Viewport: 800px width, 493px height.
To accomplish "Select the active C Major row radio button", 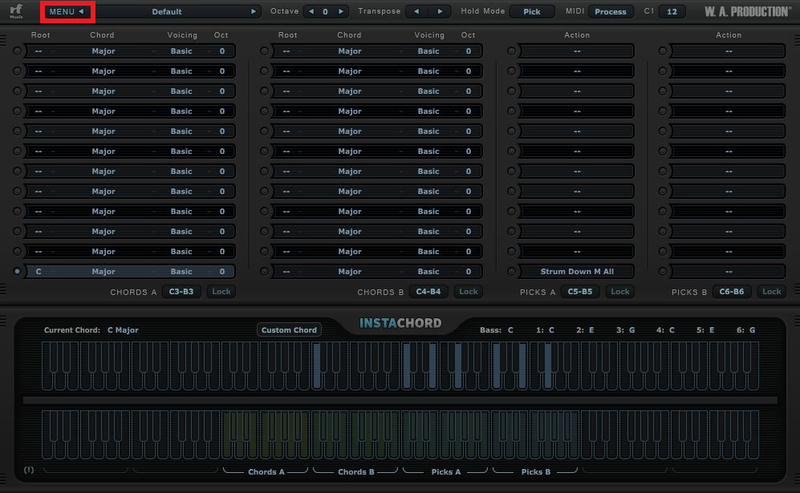I will (17, 271).
